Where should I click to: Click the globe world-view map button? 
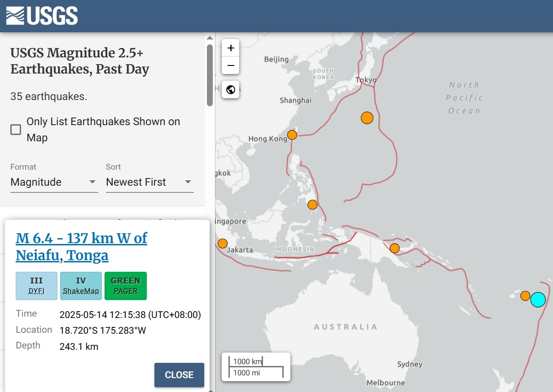pos(231,90)
